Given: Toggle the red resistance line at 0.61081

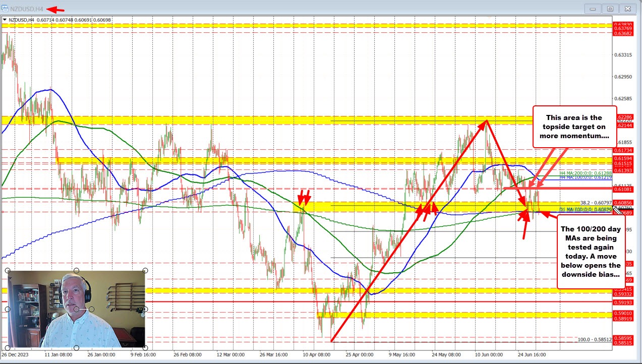Looking at the screenshot, I should tap(623, 190).
